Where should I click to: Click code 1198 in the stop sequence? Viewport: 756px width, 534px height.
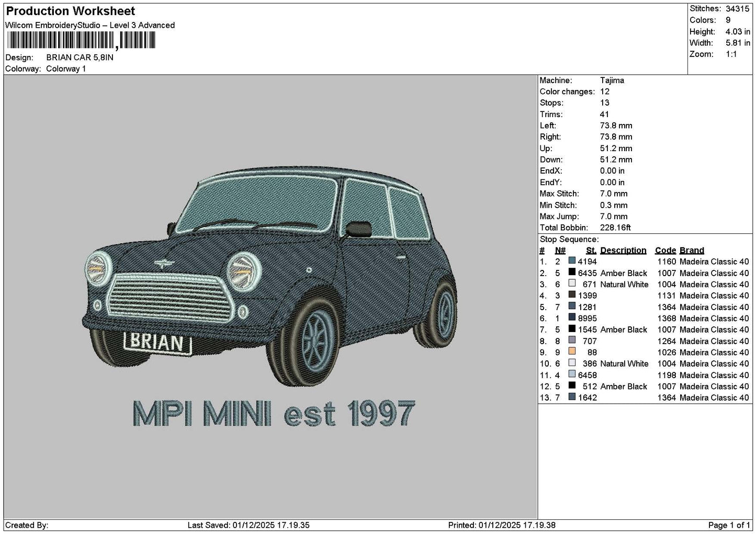tap(667, 375)
